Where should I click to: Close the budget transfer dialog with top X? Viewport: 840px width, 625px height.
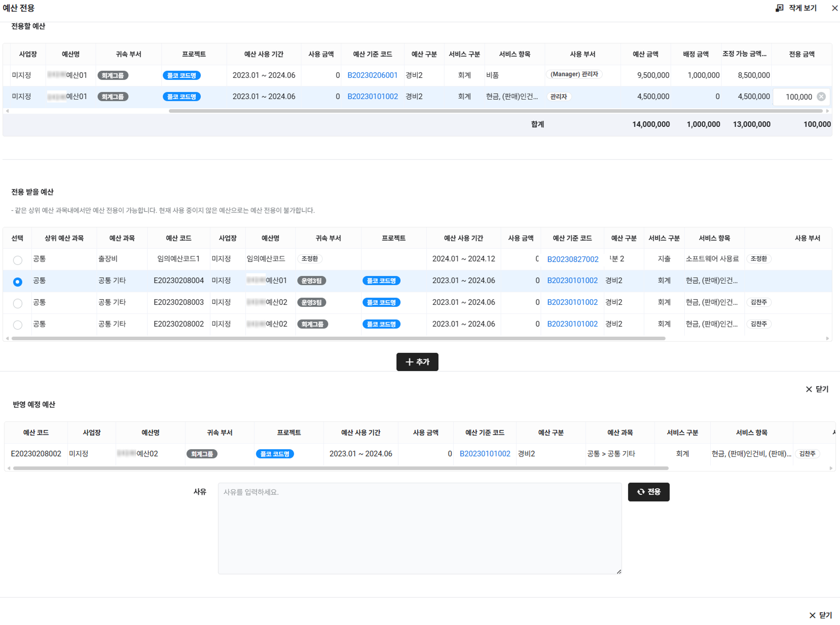[x=834, y=8]
